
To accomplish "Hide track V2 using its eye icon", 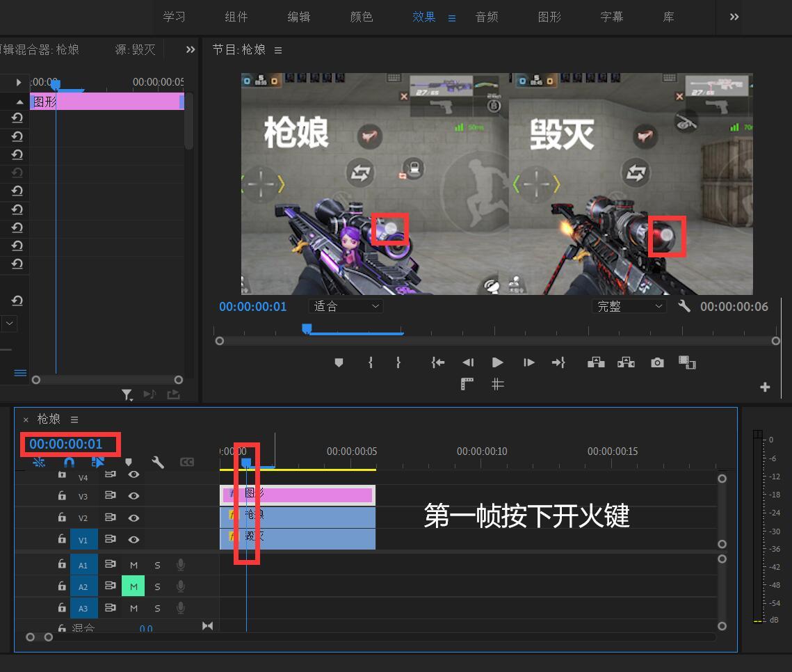I will (134, 518).
